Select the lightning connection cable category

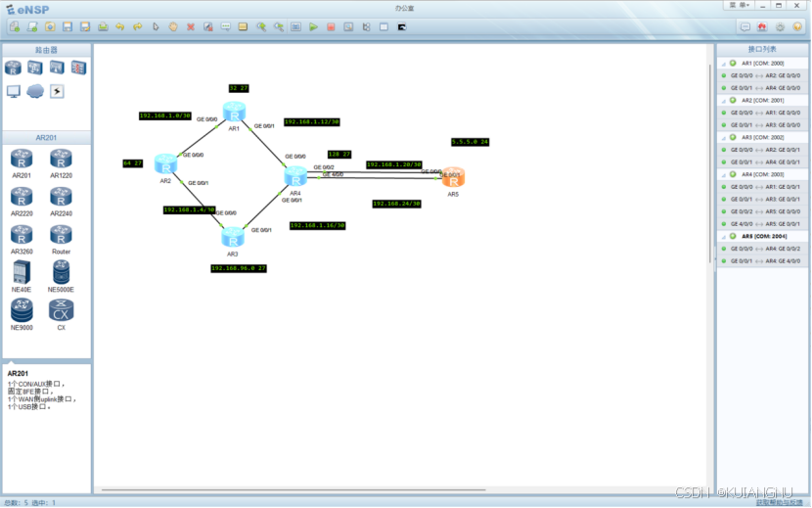pos(57,91)
